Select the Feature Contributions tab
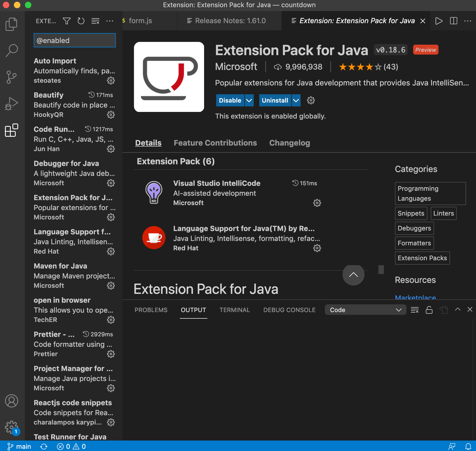Viewport: 476px width, 451px height. (x=215, y=143)
